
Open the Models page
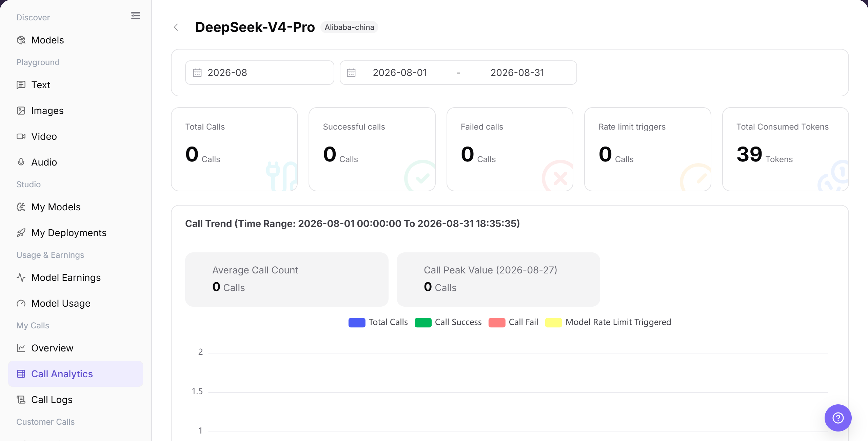pos(75,40)
